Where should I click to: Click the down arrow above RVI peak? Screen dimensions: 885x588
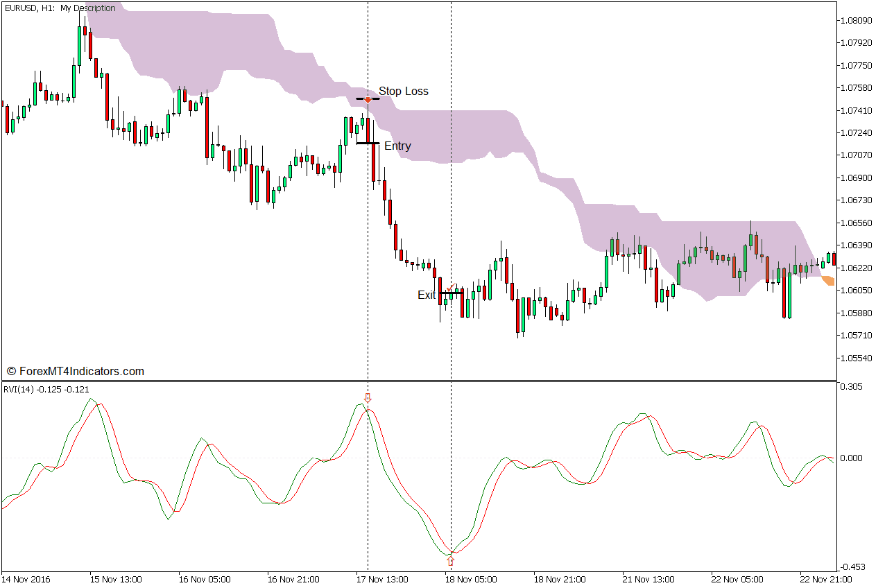(x=368, y=398)
